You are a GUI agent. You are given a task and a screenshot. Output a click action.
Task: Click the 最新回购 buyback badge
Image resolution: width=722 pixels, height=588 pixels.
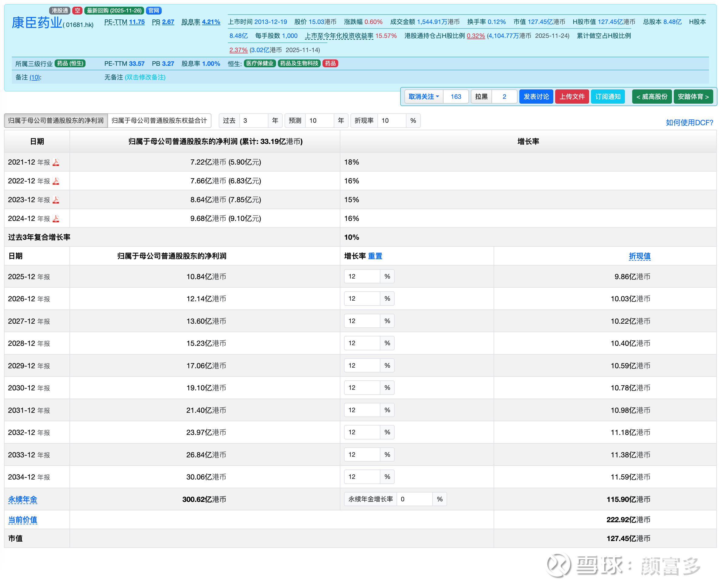pyautogui.click(x=114, y=11)
